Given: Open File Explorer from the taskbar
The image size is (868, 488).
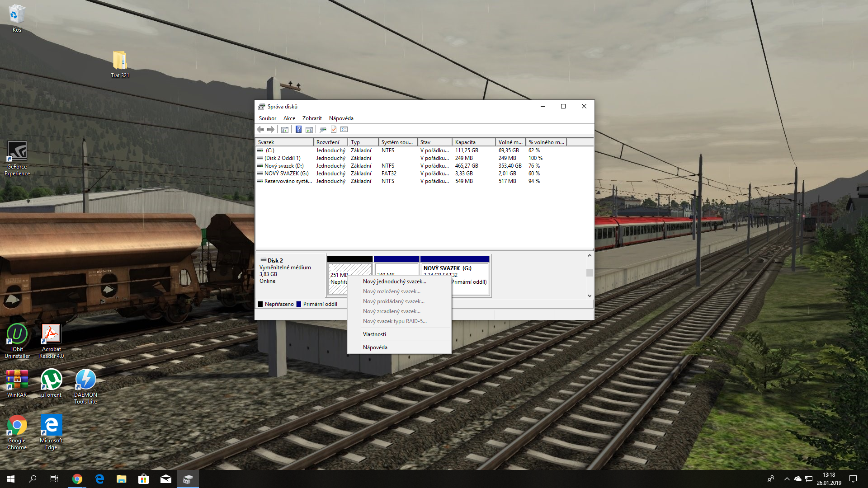Looking at the screenshot, I should (121, 479).
